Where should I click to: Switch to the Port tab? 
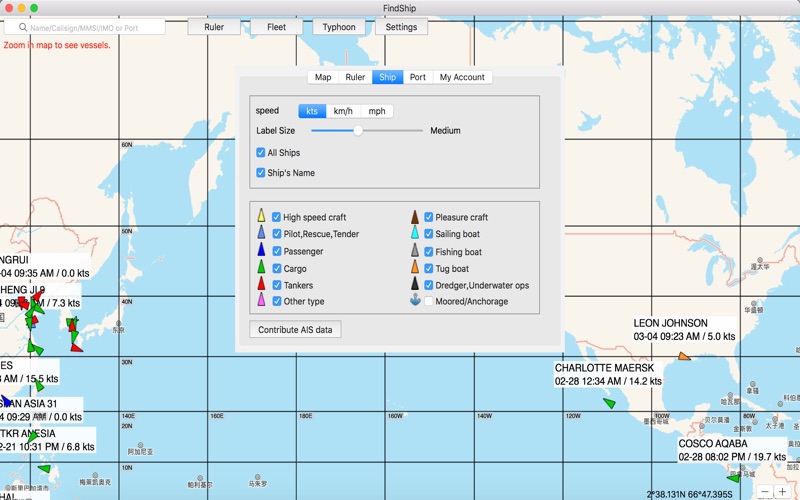pos(417,77)
